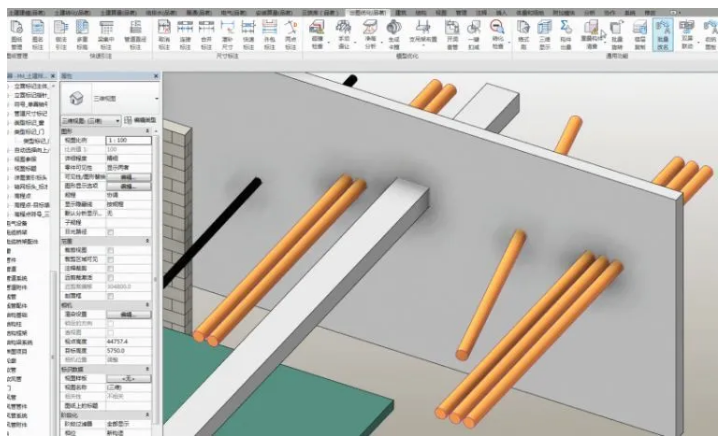Switch to the 插入 ribbon tab

(x=501, y=12)
